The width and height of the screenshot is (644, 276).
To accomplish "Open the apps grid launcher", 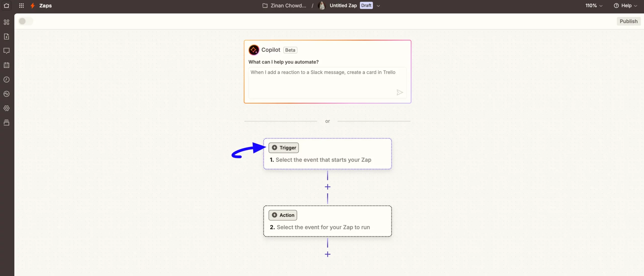I will (21, 5).
